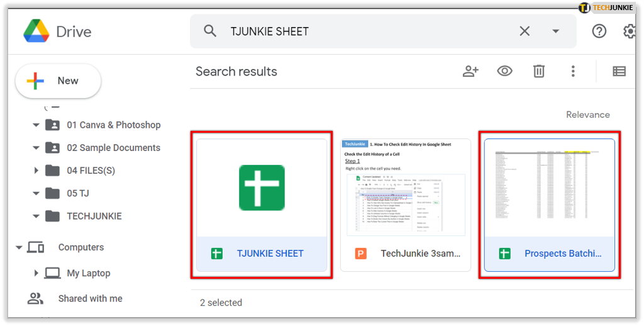Viewport: 644px width, 326px height.
Task: Collapse the TECHJUNKIE folder arrow
Action: pyautogui.click(x=36, y=216)
